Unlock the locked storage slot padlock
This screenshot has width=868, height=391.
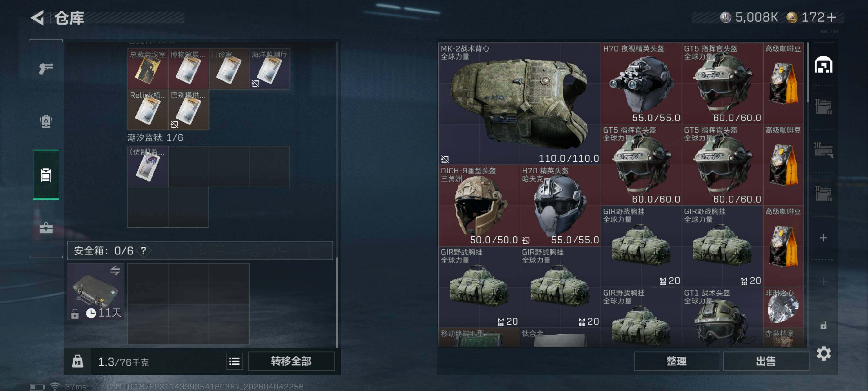point(823,325)
